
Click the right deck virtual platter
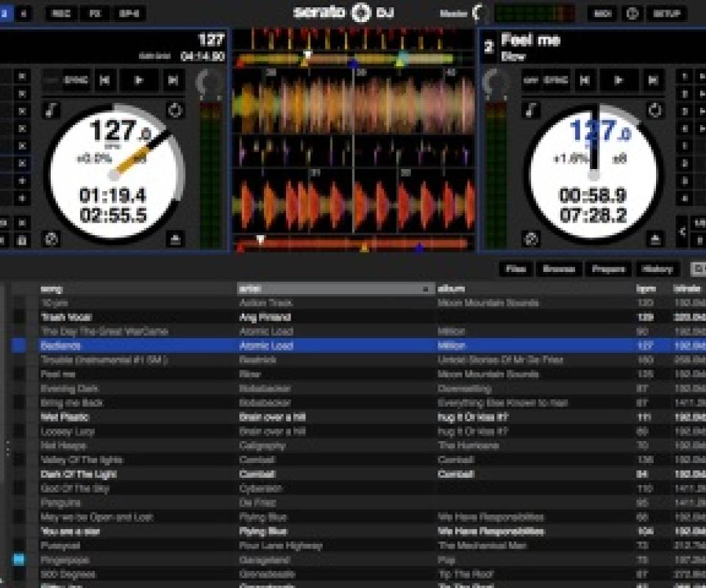[x=593, y=174]
